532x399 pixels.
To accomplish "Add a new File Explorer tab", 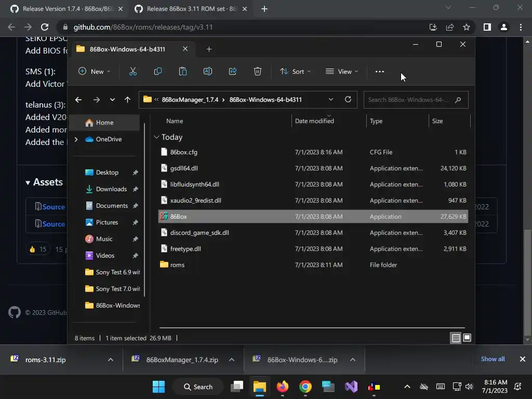I will 209,49.
